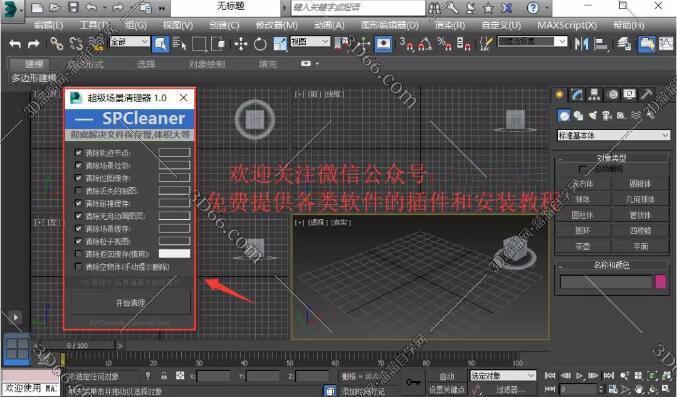Click the search keyword field in title bar
The width and height of the screenshot is (677, 397).
click(357, 8)
